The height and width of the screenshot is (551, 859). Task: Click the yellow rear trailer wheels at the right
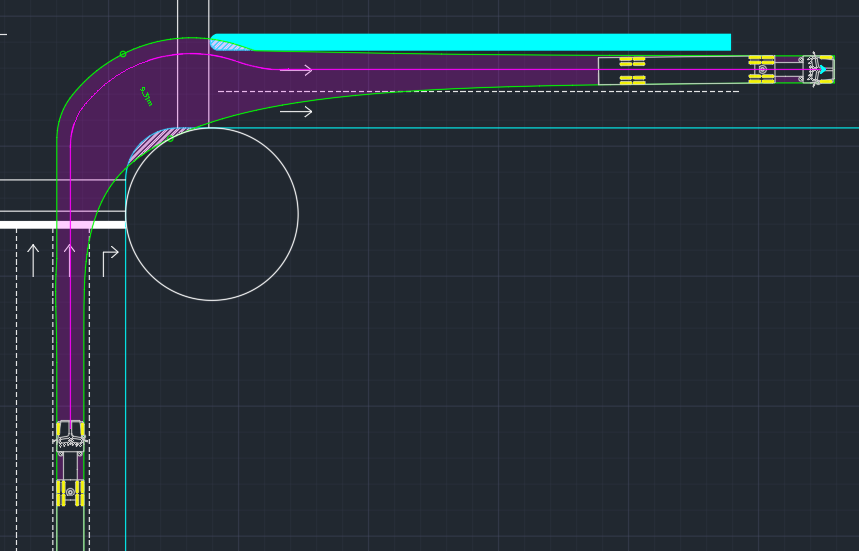(x=632, y=69)
